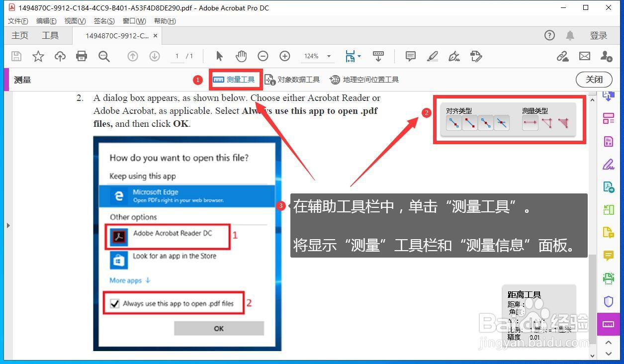
Task: Click the 测量工具 button
Action: click(234, 80)
